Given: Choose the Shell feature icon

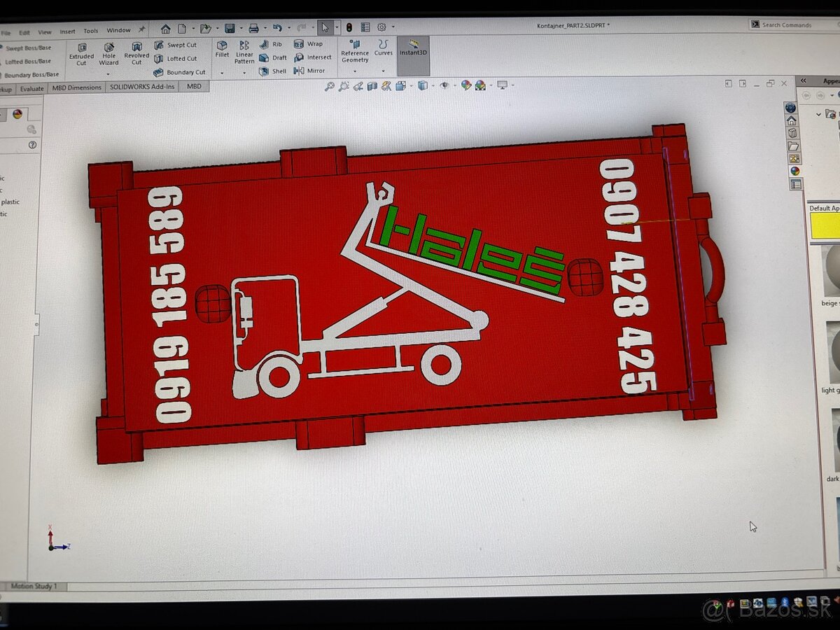Looking at the screenshot, I should [273, 71].
